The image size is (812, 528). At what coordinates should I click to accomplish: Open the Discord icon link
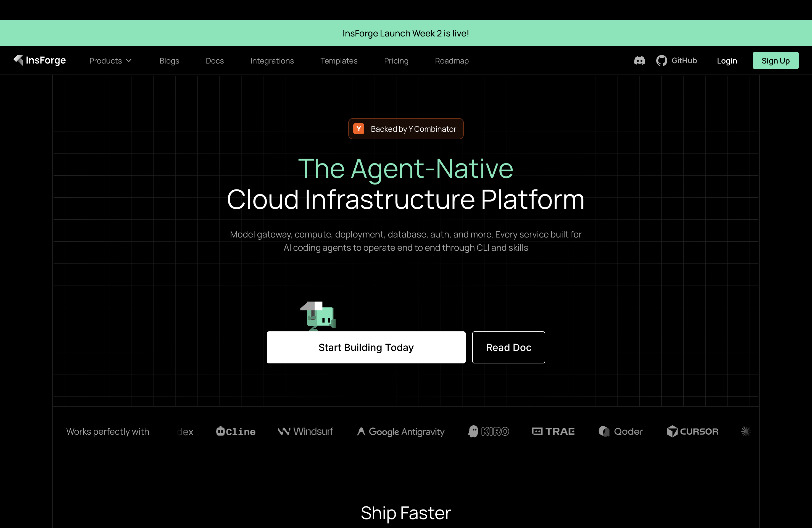pos(639,61)
